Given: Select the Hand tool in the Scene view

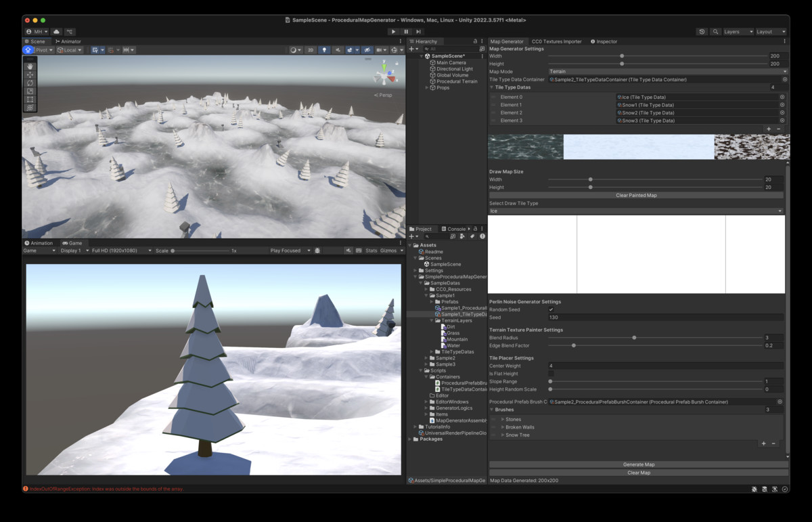Looking at the screenshot, I should (30, 66).
